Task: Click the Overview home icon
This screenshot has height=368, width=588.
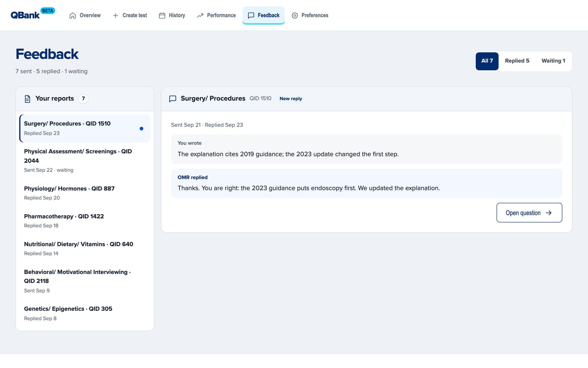Action: pyautogui.click(x=73, y=15)
